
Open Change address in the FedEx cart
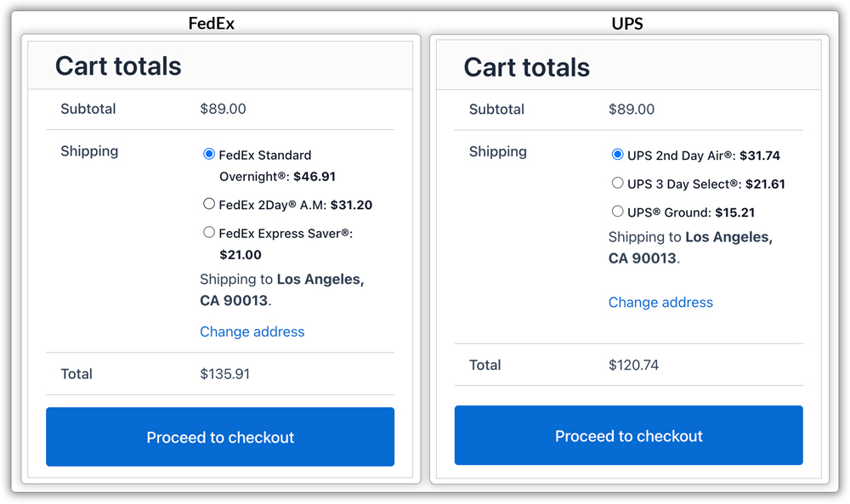pyautogui.click(x=252, y=331)
